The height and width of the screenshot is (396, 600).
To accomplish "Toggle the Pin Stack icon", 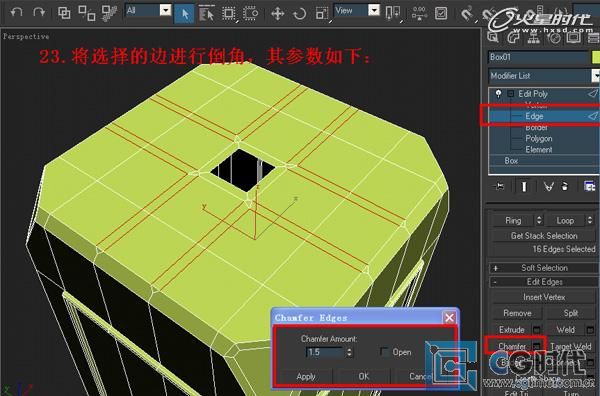I will [500, 186].
